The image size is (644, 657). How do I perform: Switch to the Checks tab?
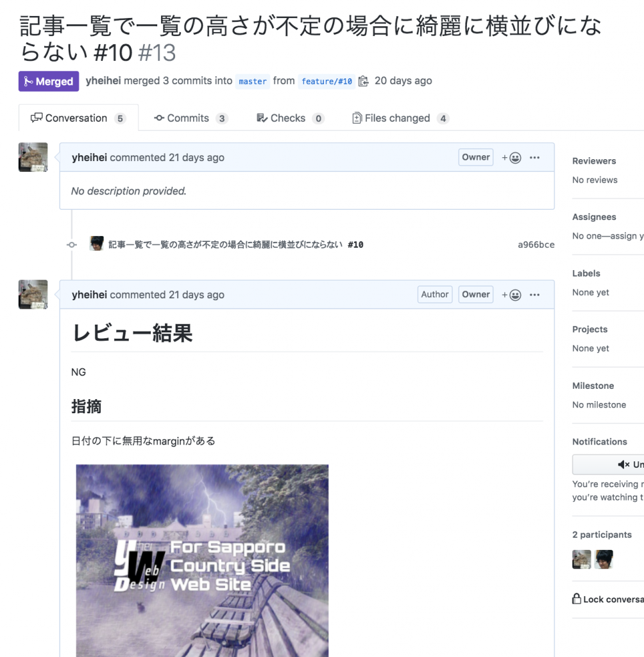tap(290, 118)
